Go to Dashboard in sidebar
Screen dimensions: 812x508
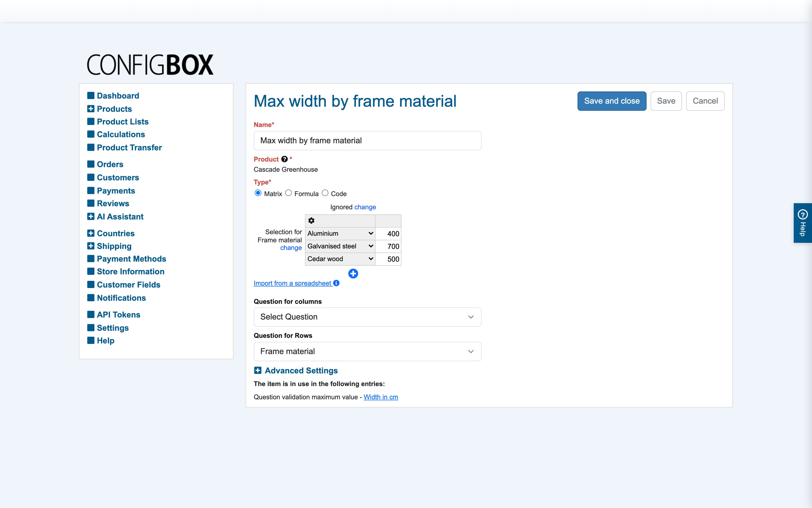pyautogui.click(x=118, y=96)
